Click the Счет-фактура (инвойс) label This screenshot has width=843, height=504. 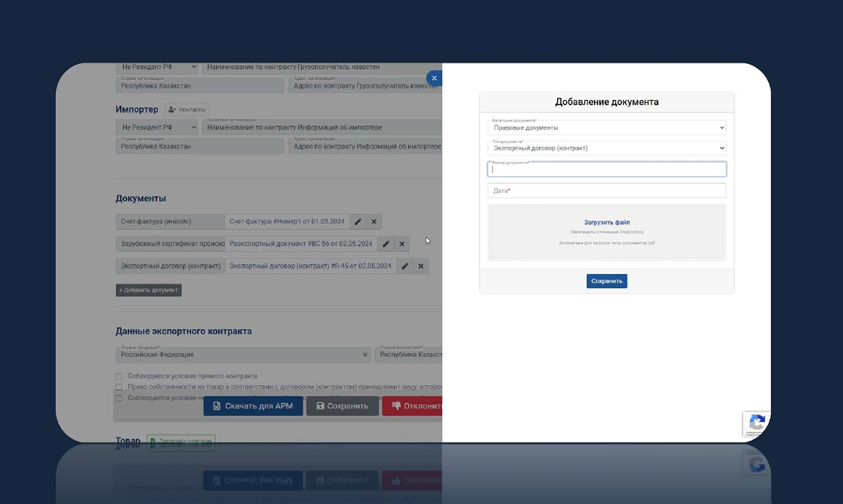[x=170, y=222]
